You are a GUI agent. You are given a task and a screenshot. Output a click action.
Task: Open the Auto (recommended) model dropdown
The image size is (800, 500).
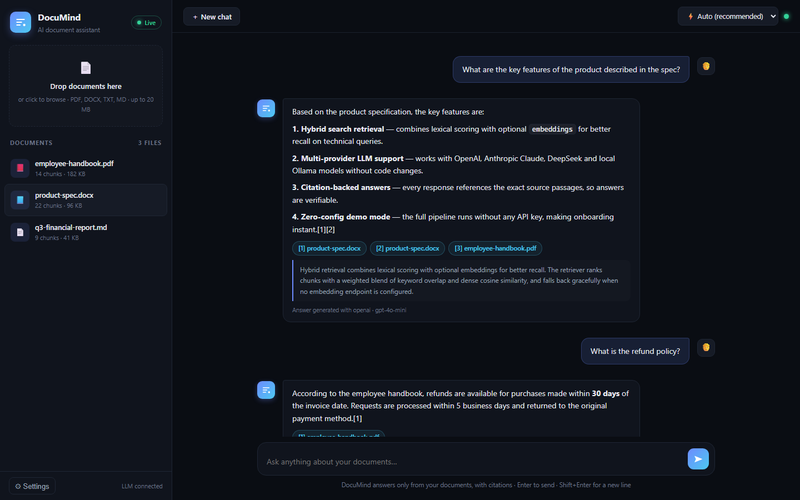(728, 16)
